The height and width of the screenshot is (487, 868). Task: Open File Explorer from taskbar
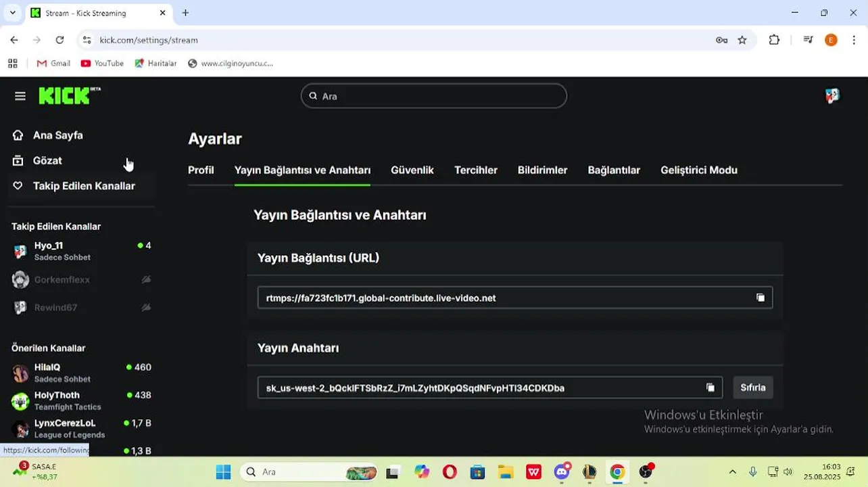(506, 471)
